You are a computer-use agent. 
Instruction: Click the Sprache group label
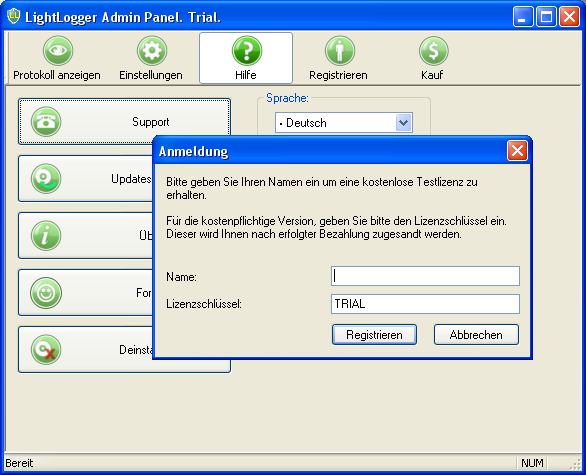tap(287, 98)
